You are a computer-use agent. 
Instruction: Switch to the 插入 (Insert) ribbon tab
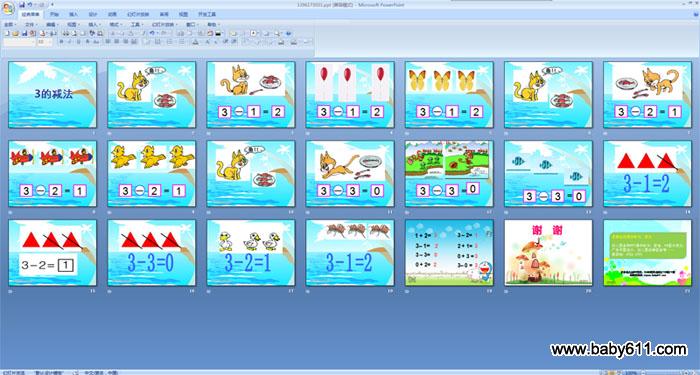click(73, 14)
